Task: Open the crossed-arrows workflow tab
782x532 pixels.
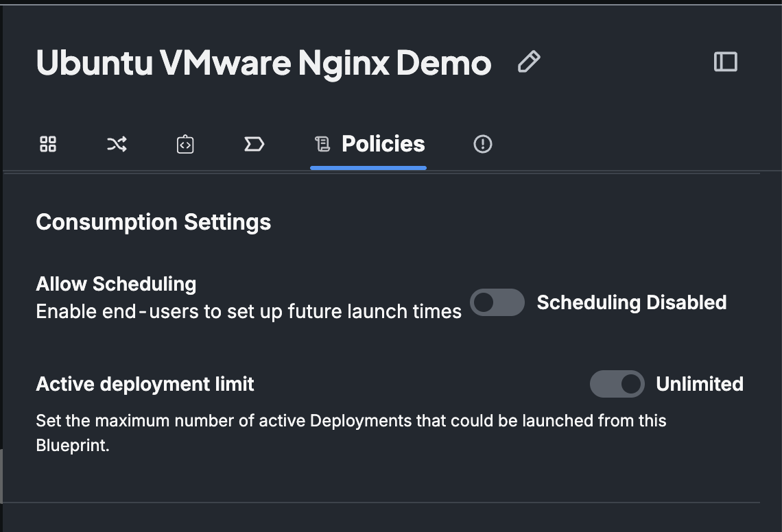Action: point(117,144)
